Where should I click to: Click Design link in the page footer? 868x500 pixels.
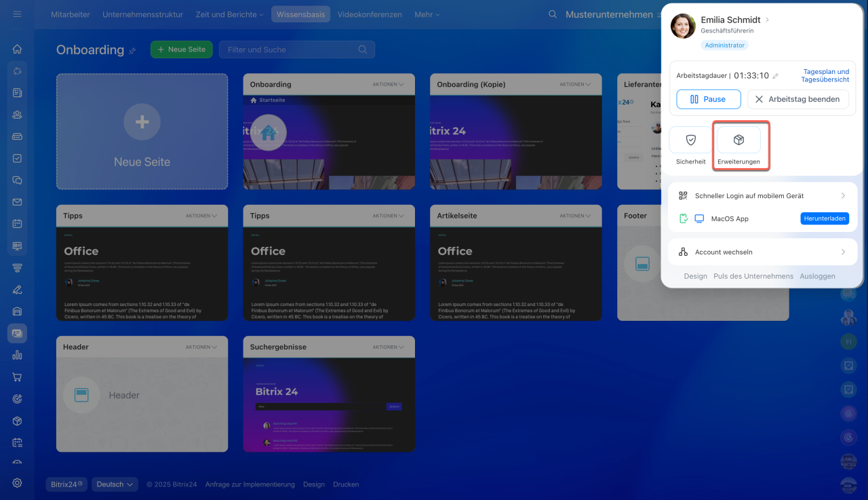pyautogui.click(x=314, y=484)
